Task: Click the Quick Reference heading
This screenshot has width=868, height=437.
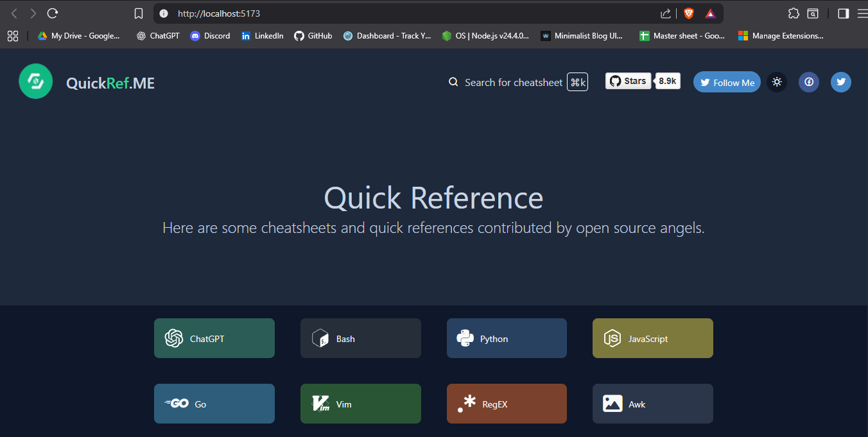Action: pos(434,198)
